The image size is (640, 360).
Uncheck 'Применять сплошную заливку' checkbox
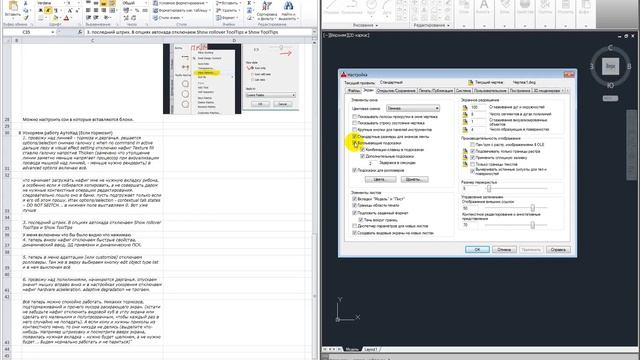click(x=472, y=158)
